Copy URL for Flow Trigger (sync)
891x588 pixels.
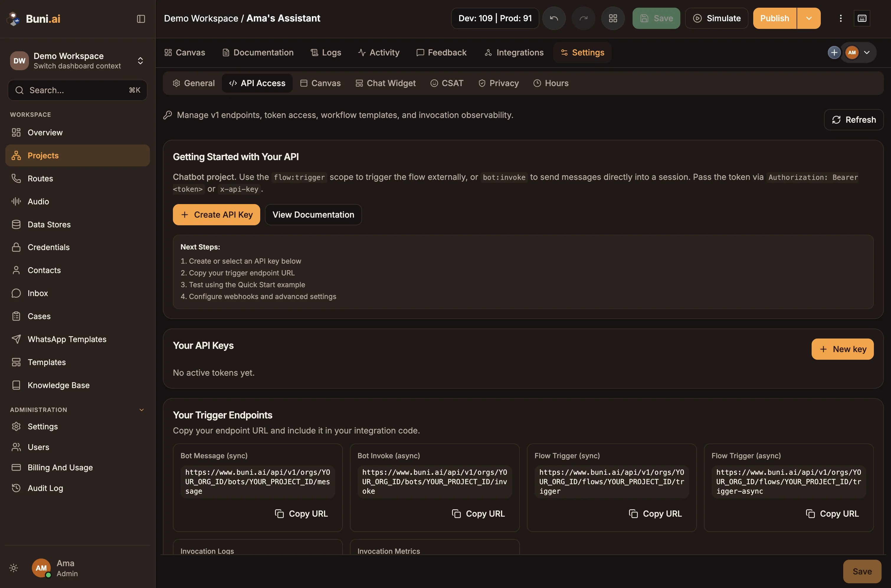[x=655, y=513]
